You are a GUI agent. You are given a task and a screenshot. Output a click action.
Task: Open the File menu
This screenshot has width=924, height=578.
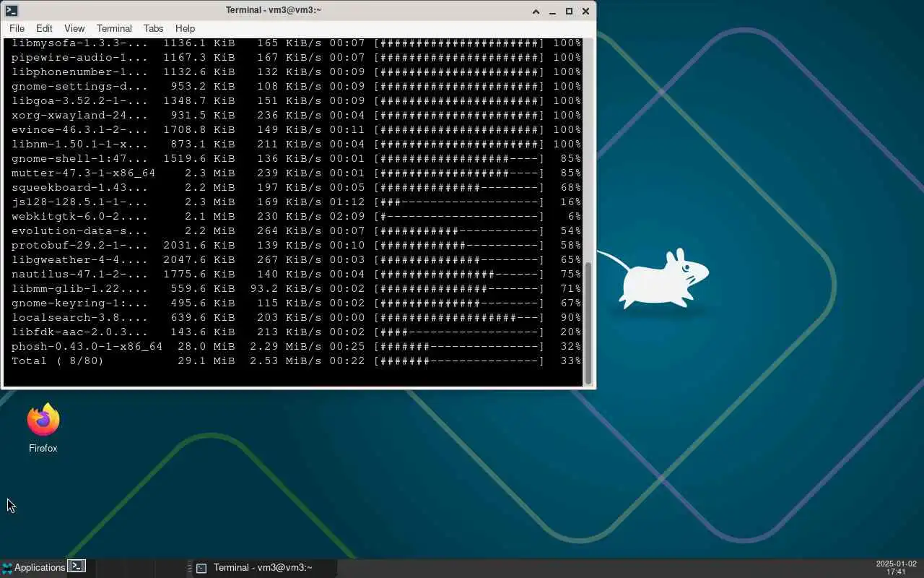(17, 28)
